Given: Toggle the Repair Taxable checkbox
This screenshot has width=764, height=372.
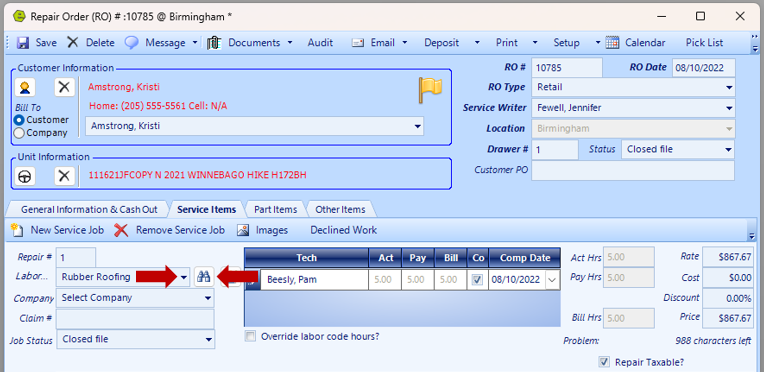Looking at the screenshot, I should 604,362.
